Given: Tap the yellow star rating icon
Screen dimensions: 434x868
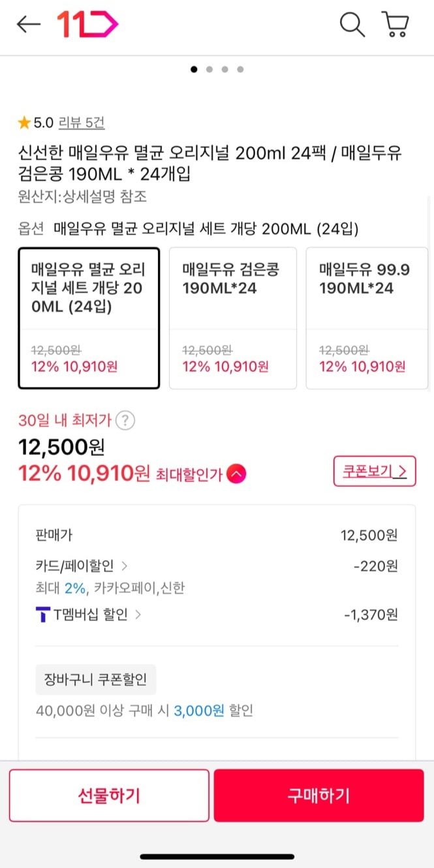Looking at the screenshot, I should 24,122.
